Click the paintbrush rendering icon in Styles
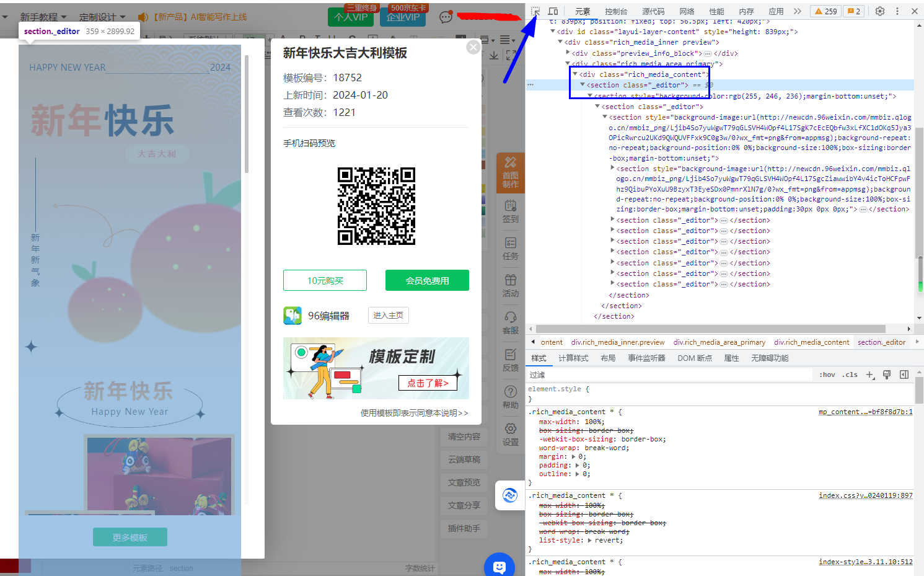Viewport: 924px width, 576px height. 887,374
